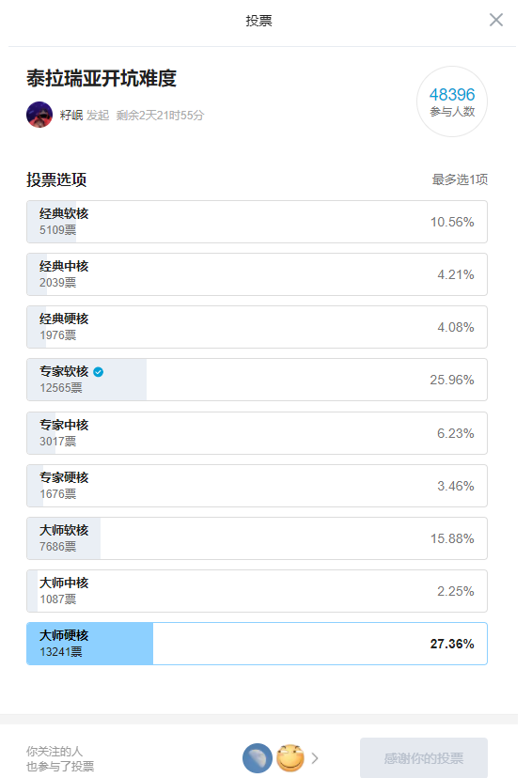Select the 经典软核 option
Screen dimensions: 532x778
257,222
